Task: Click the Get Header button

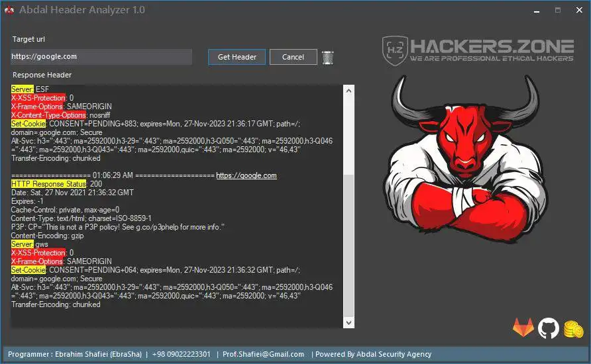Action: tap(237, 57)
